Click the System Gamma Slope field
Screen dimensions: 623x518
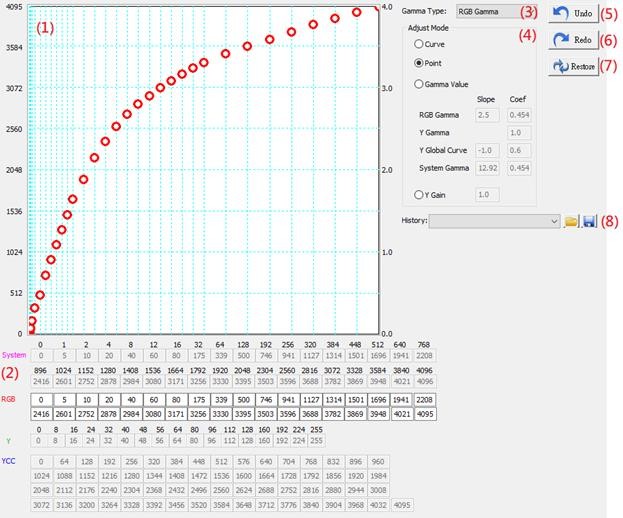pos(486,167)
